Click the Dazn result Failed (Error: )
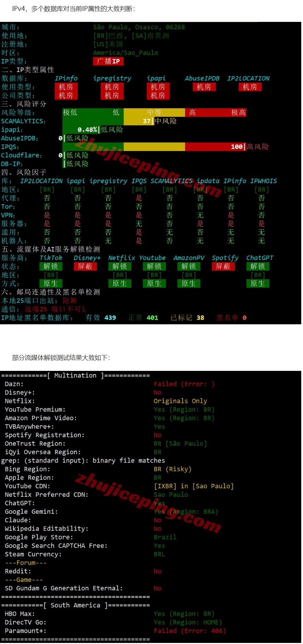The height and width of the screenshot is (644, 303). coord(184,384)
